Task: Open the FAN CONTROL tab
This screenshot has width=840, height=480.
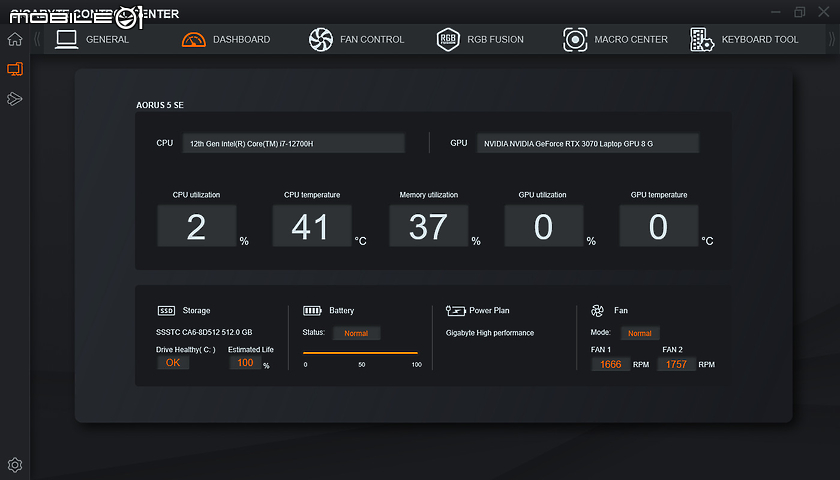Action: click(372, 40)
